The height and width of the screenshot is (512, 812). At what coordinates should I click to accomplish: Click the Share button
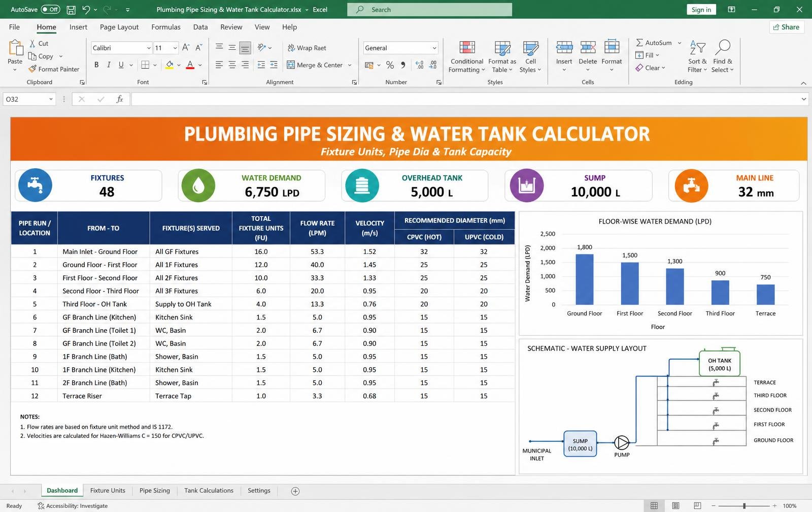(x=786, y=27)
